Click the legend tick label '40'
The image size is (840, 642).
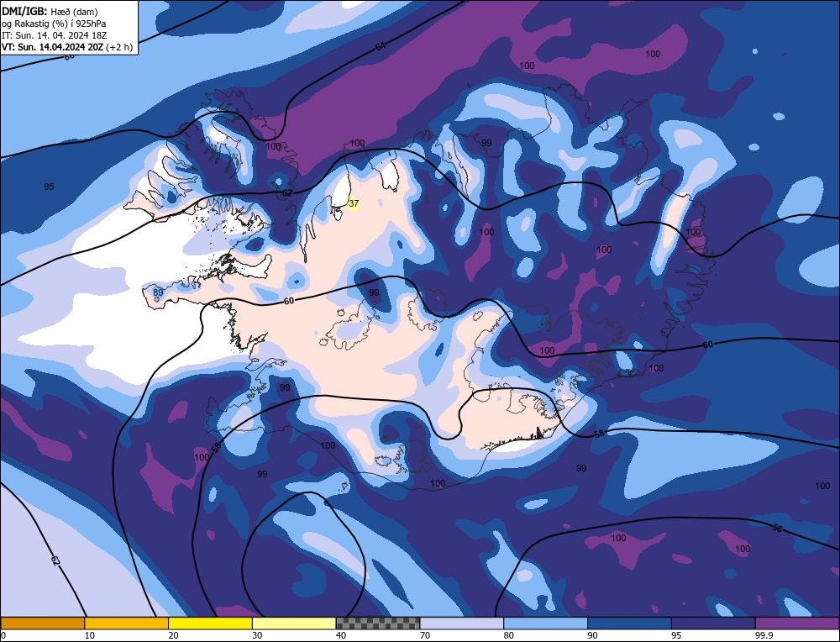[341, 635]
